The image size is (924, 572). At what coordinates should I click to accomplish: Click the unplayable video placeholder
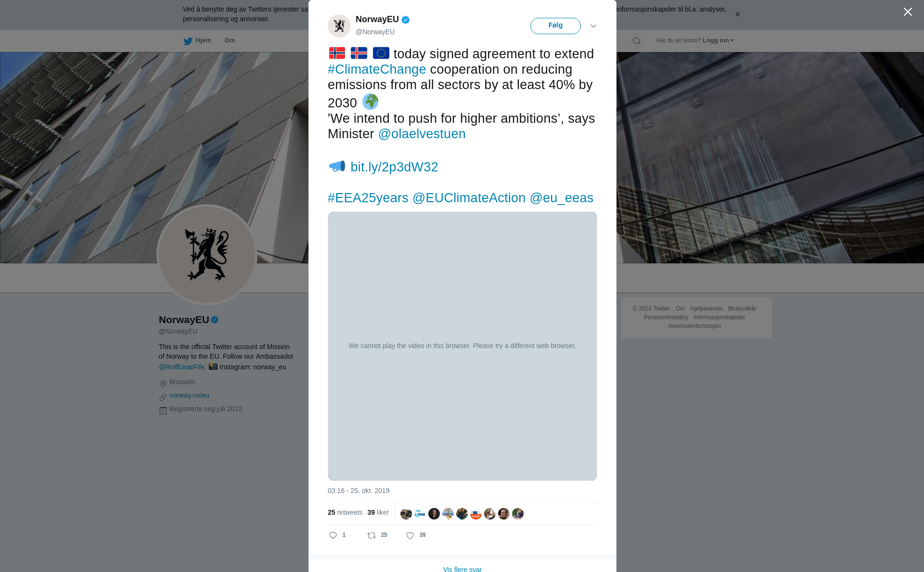tap(462, 346)
